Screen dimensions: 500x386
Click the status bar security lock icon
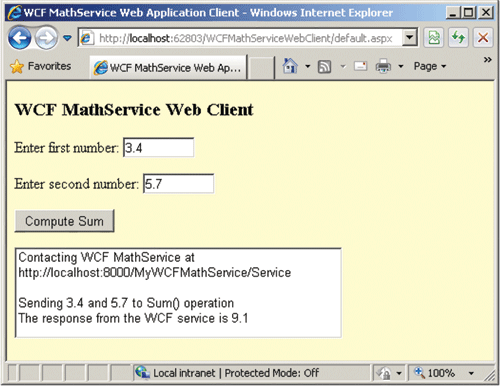point(384,373)
